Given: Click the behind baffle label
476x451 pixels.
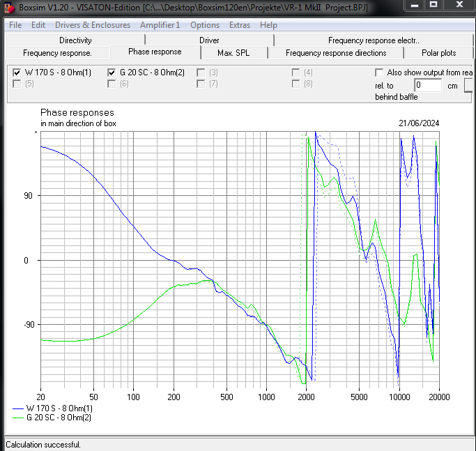Looking at the screenshot, I should [x=396, y=97].
